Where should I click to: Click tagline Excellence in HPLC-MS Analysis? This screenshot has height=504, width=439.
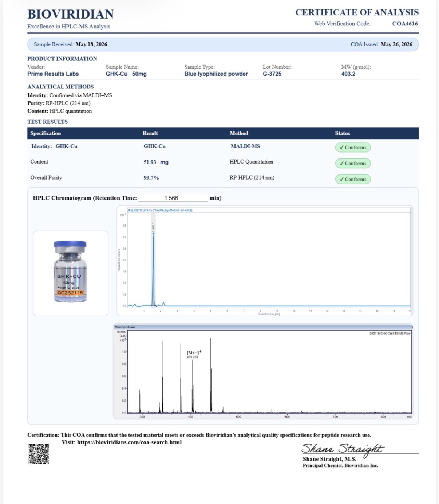[69, 27]
